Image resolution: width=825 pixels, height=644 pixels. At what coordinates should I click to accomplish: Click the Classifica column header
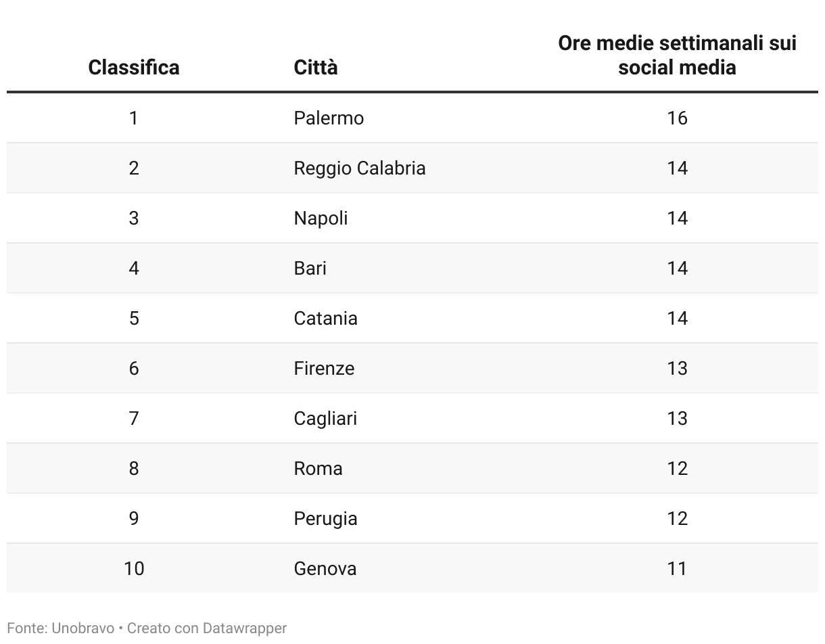pyautogui.click(x=134, y=68)
